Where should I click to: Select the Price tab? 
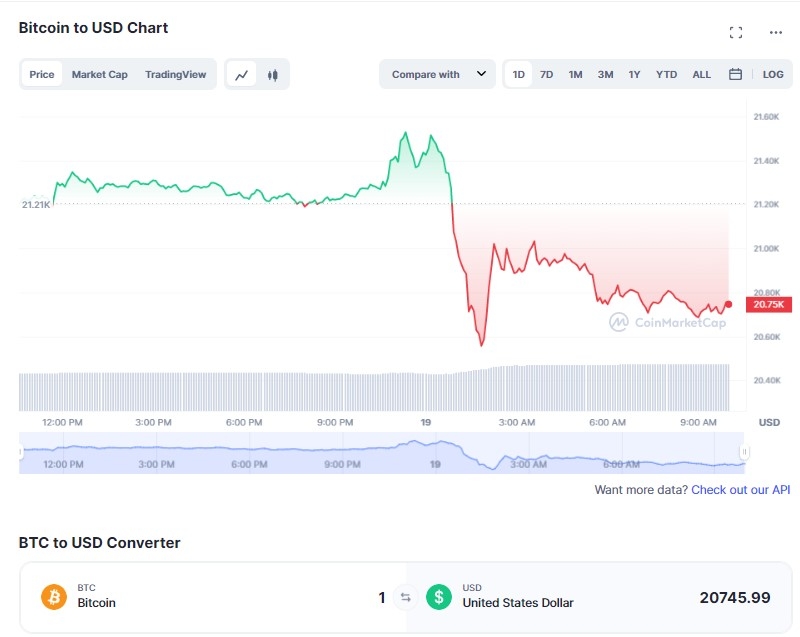click(42, 74)
